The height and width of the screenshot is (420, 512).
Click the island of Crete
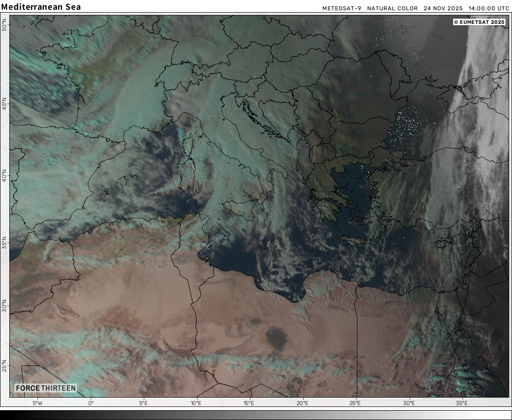pos(355,239)
